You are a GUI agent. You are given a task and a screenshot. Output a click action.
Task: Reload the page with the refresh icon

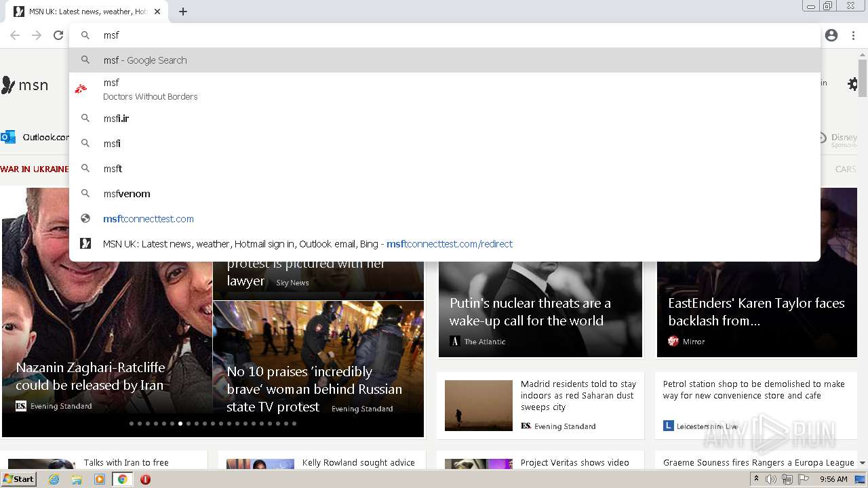(58, 35)
